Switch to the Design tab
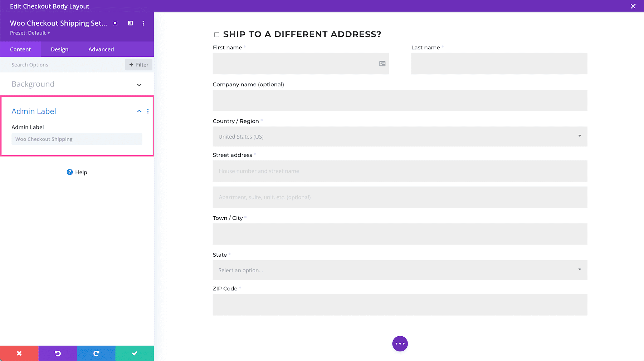 pos(59,49)
